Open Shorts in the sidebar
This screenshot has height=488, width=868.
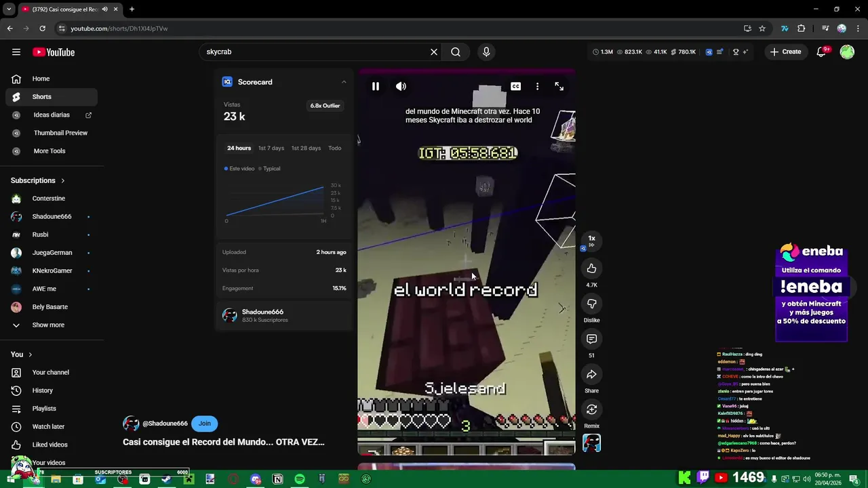(52, 97)
